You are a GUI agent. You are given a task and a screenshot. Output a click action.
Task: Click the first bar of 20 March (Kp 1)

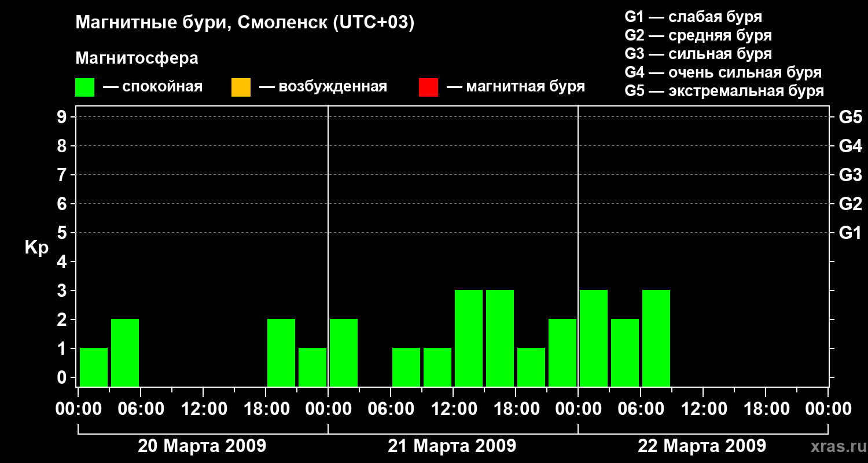94,367
